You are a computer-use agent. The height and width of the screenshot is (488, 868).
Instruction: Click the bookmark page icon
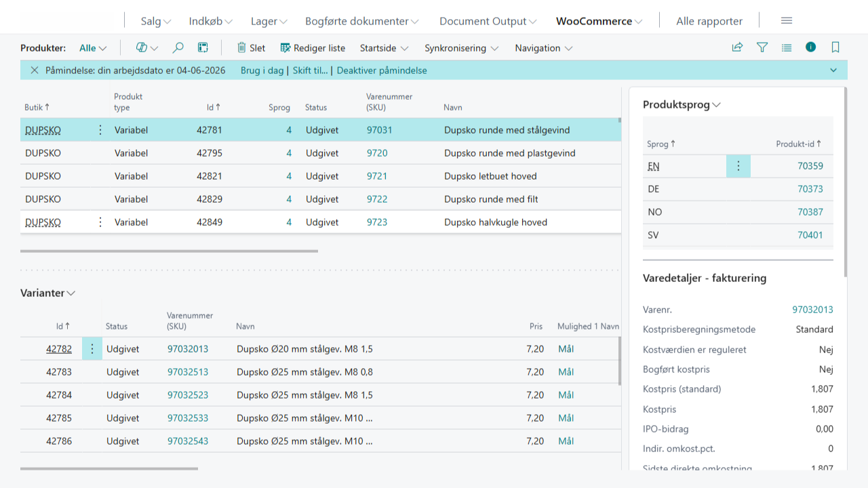[x=835, y=47]
